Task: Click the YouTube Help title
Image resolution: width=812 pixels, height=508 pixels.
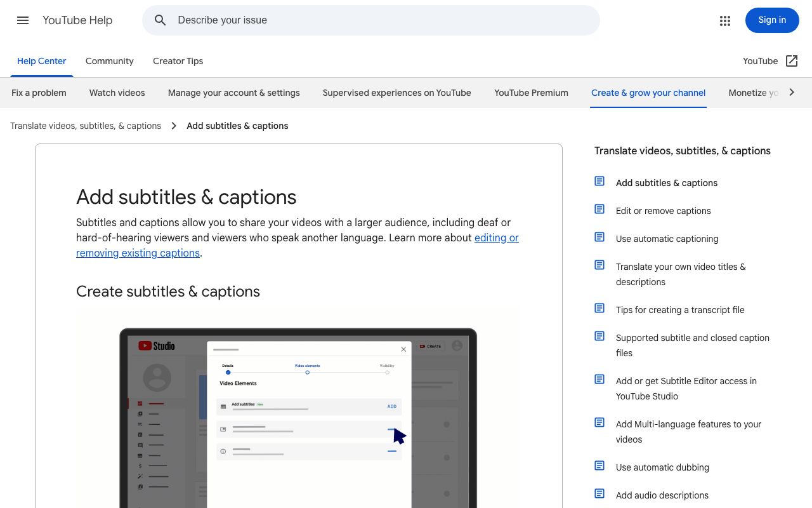Action: tap(77, 20)
